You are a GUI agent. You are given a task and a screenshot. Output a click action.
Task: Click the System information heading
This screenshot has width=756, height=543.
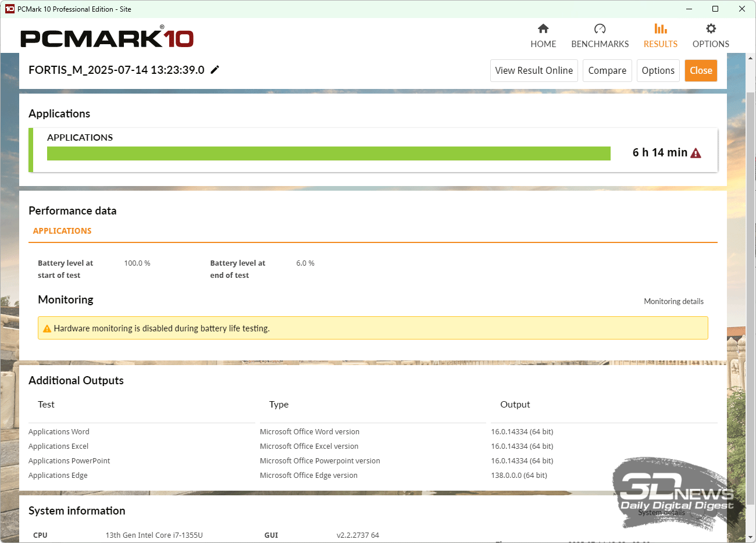(77, 510)
